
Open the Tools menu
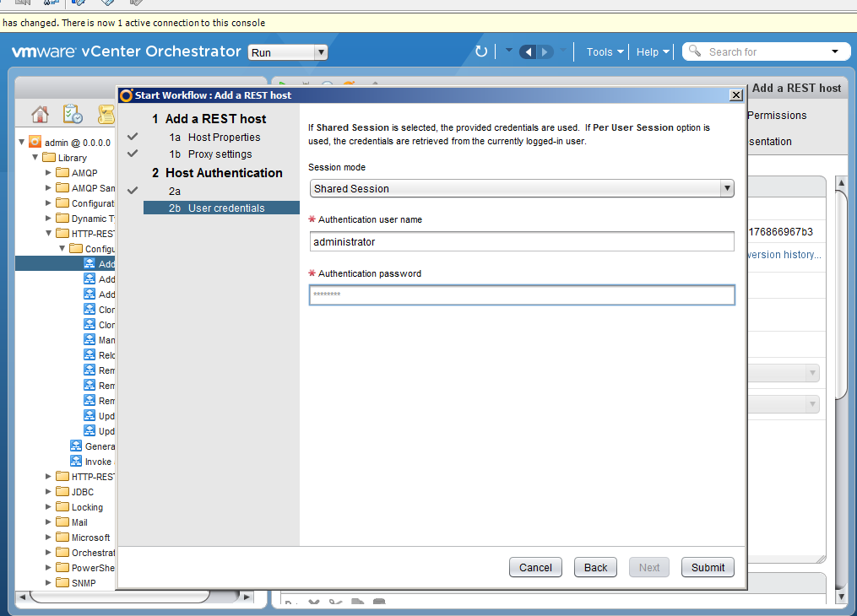(x=605, y=51)
